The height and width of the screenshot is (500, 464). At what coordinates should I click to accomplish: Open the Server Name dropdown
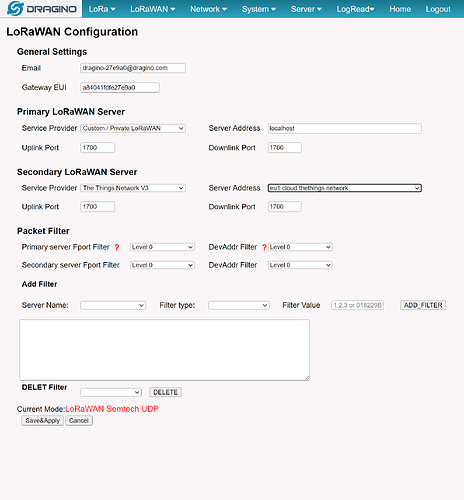[x=113, y=305]
